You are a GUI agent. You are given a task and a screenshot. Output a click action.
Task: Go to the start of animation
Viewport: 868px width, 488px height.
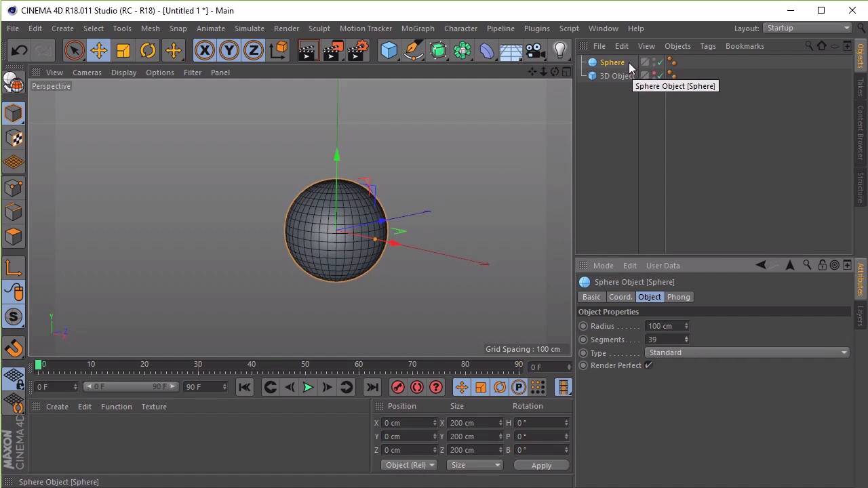coord(245,387)
